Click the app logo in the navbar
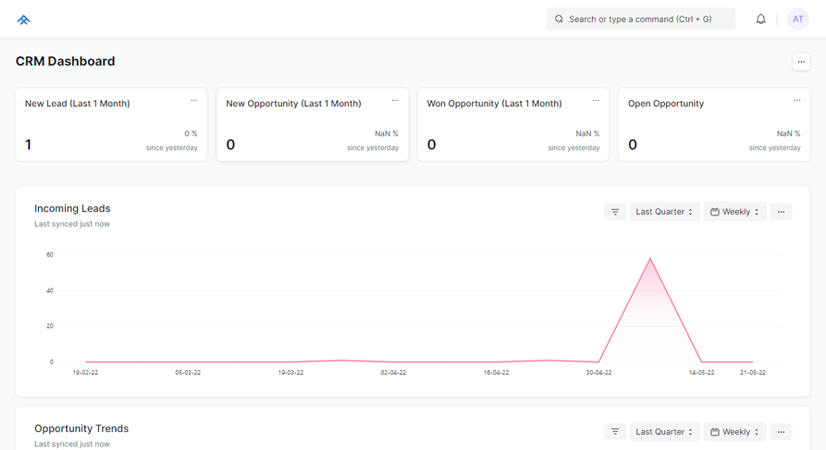Viewport: 826px width, 450px height. (x=24, y=19)
